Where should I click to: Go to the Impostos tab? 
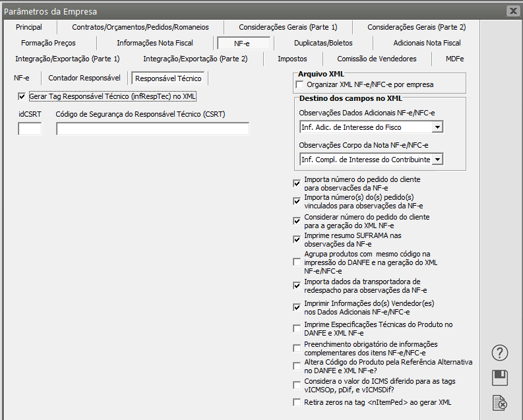(292, 59)
